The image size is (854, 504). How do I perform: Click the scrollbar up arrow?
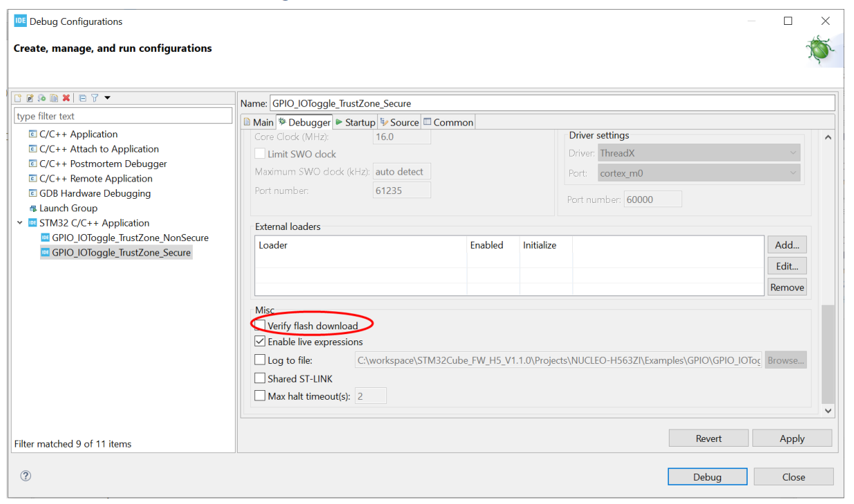[x=828, y=137]
